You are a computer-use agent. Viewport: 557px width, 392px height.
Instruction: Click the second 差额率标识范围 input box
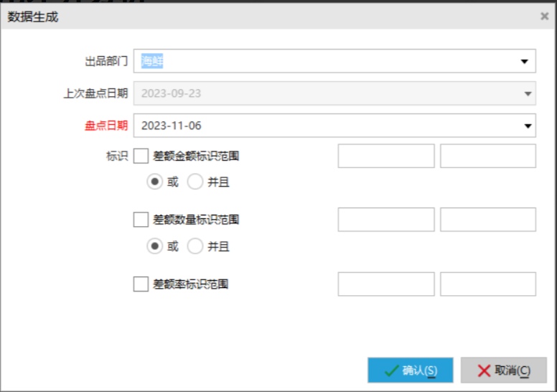(x=488, y=284)
